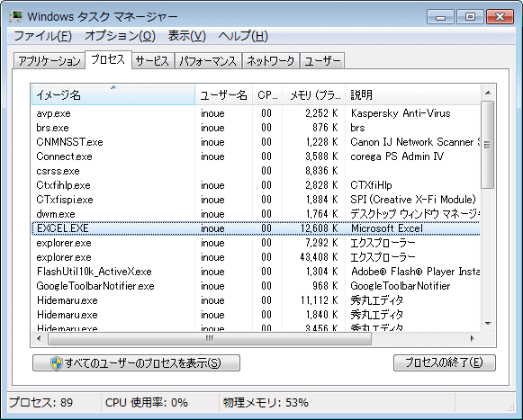Select the csrss.exe process
The image size is (523, 420).
tap(256, 171)
